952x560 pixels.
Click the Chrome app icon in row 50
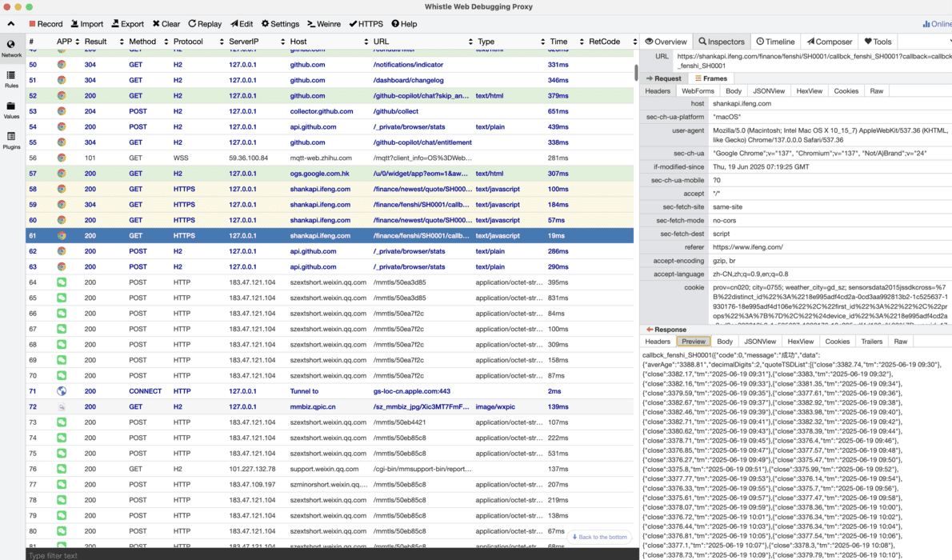coord(62,64)
